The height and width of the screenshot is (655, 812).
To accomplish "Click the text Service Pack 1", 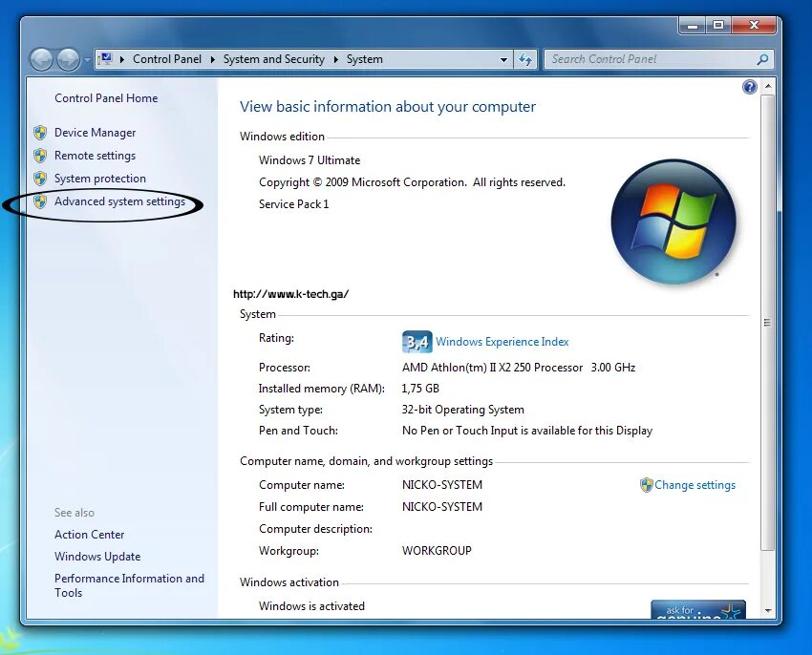I will click(293, 204).
